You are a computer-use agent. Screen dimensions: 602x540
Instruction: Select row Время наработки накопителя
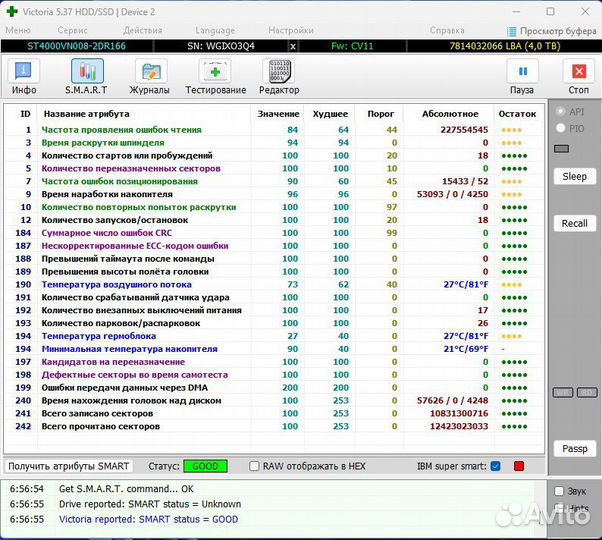(274, 194)
